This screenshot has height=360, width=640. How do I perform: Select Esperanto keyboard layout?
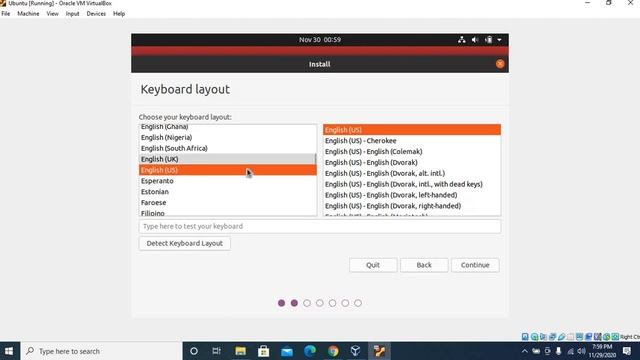coord(227,181)
